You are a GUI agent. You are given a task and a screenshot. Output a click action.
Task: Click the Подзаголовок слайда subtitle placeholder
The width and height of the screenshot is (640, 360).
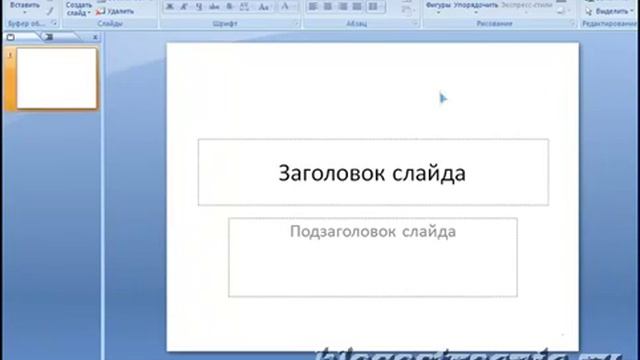coord(373,257)
